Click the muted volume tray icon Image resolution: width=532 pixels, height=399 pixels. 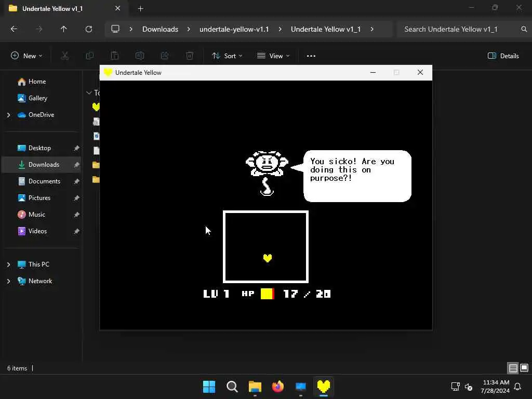469,387
